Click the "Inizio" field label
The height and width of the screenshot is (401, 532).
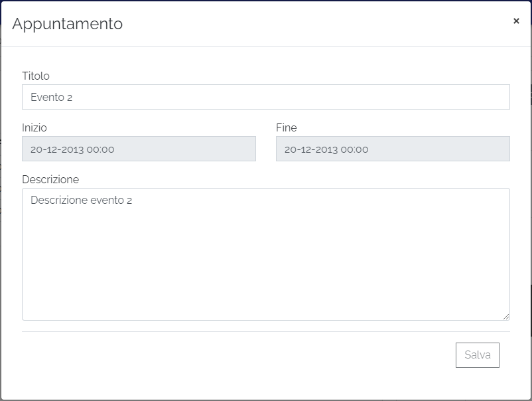[x=34, y=127]
